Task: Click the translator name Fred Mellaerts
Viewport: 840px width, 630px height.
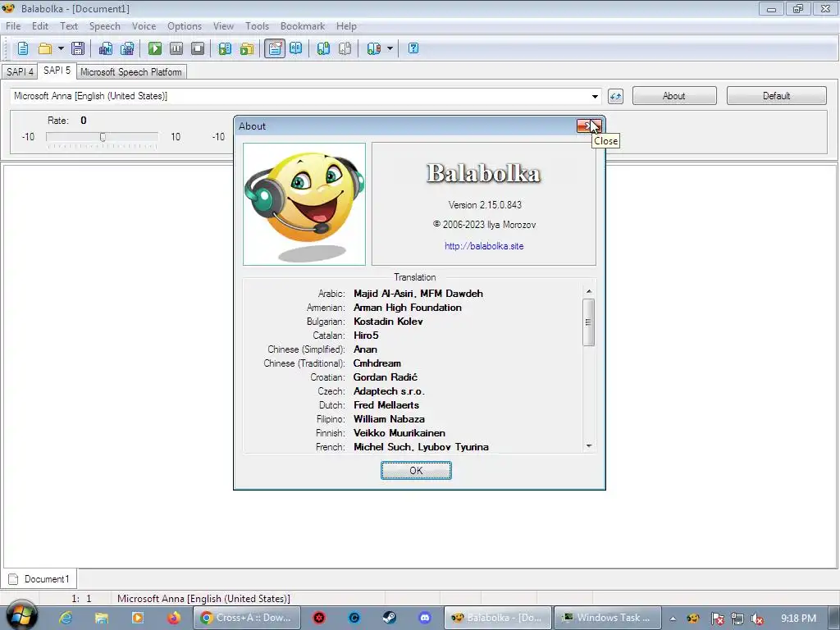Action: (386, 405)
